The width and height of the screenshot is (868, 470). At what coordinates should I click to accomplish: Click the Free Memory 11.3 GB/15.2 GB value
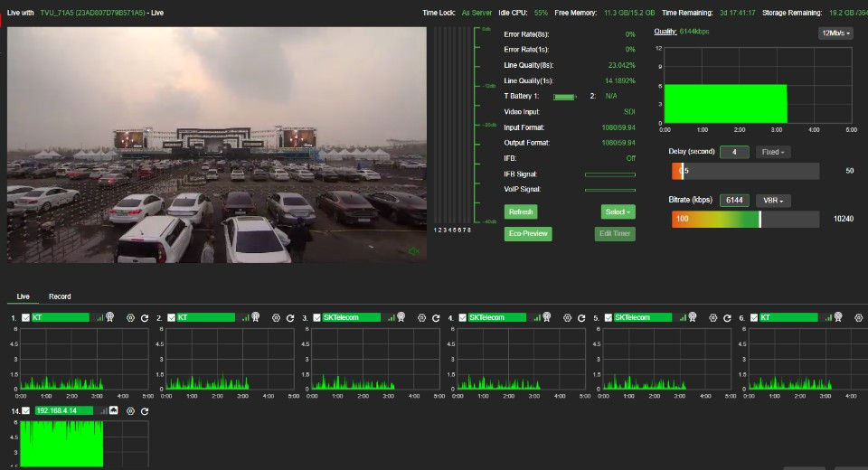(629, 13)
